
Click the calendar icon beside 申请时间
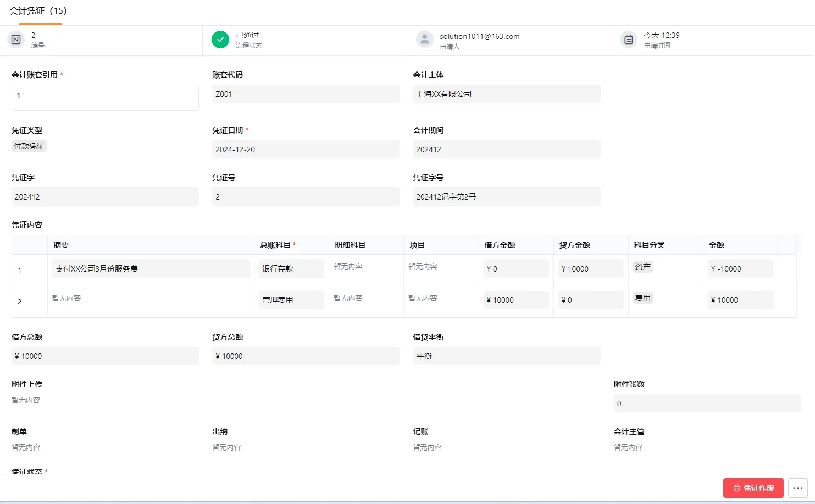(x=628, y=40)
